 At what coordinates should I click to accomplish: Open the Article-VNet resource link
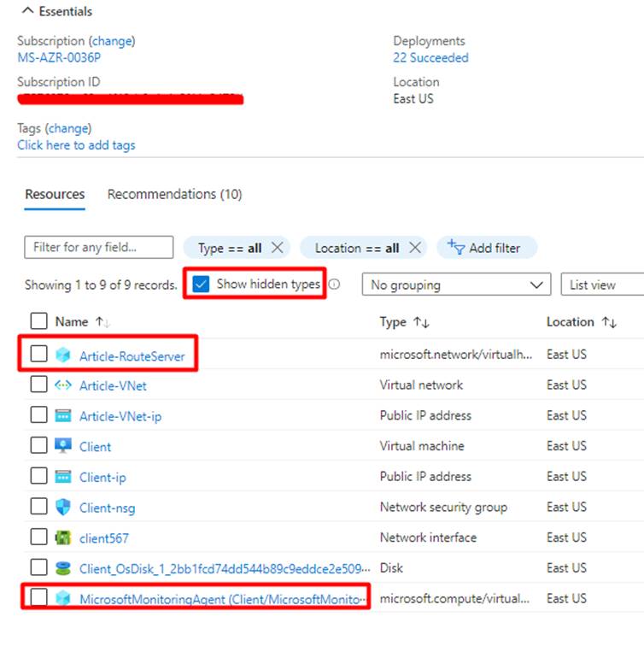click(113, 386)
